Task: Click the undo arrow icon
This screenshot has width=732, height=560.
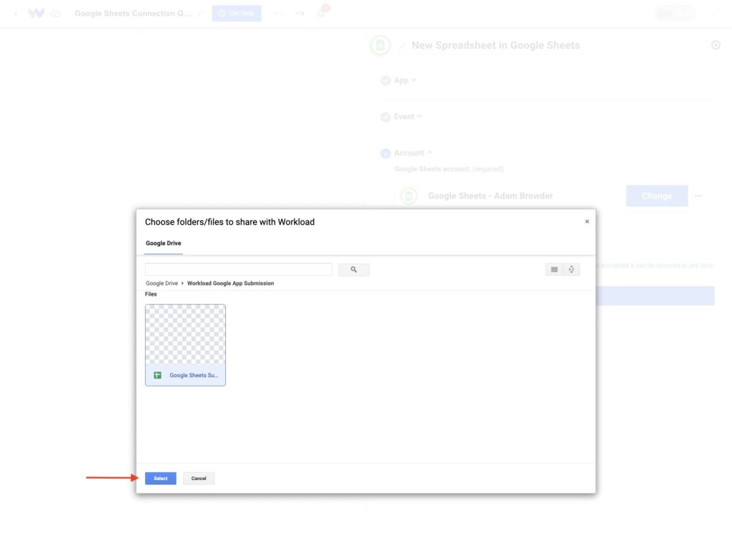Action: point(278,14)
